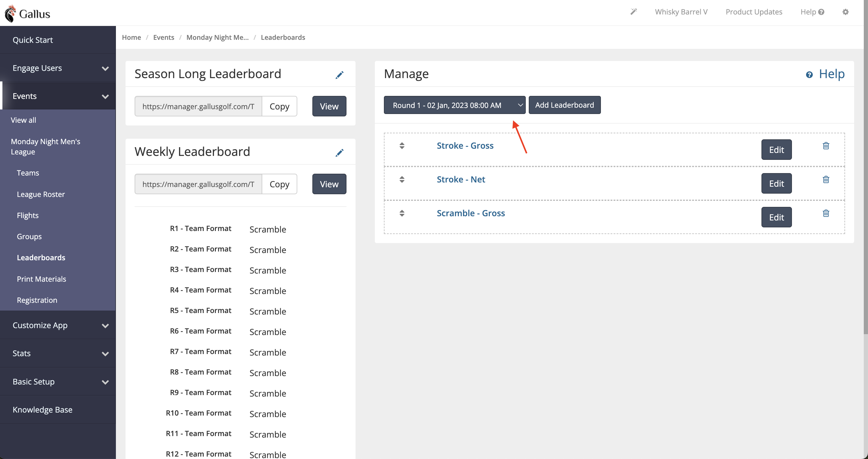Image resolution: width=868 pixels, height=459 pixels.
Task: Open the Manage panel Help link
Action: tap(825, 74)
